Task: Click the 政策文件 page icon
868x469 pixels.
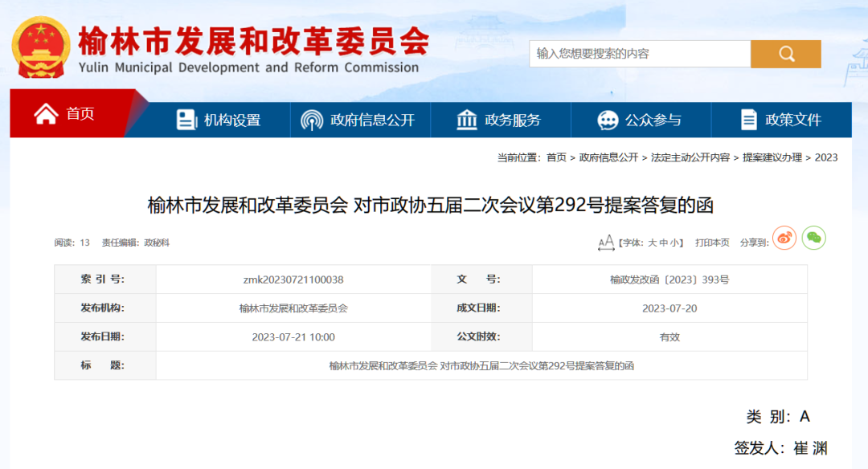Action: 748,120
